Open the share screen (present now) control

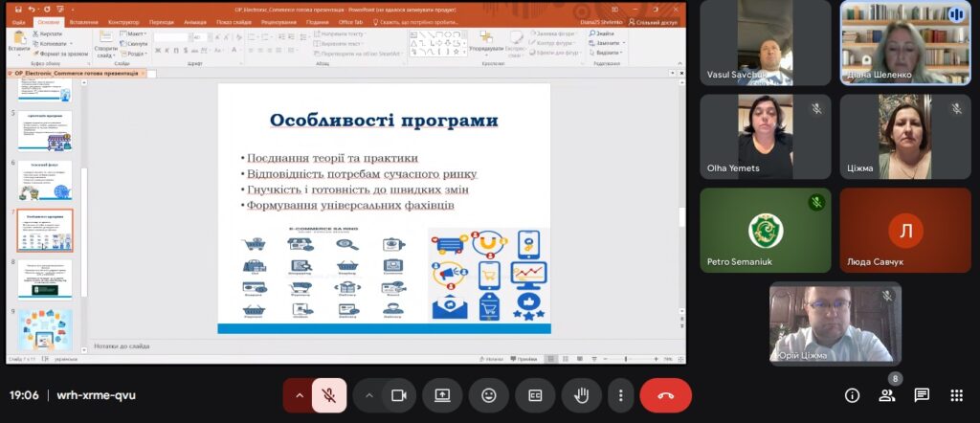(x=442, y=395)
